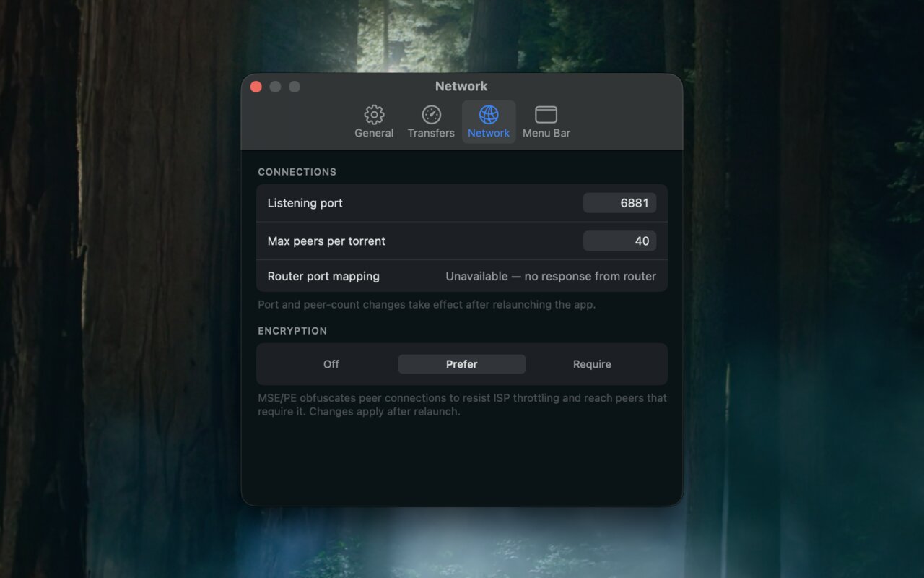This screenshot has height=578, width=924.
Task: Open Transfers via the speedometer icon
Action: point(431,114)
